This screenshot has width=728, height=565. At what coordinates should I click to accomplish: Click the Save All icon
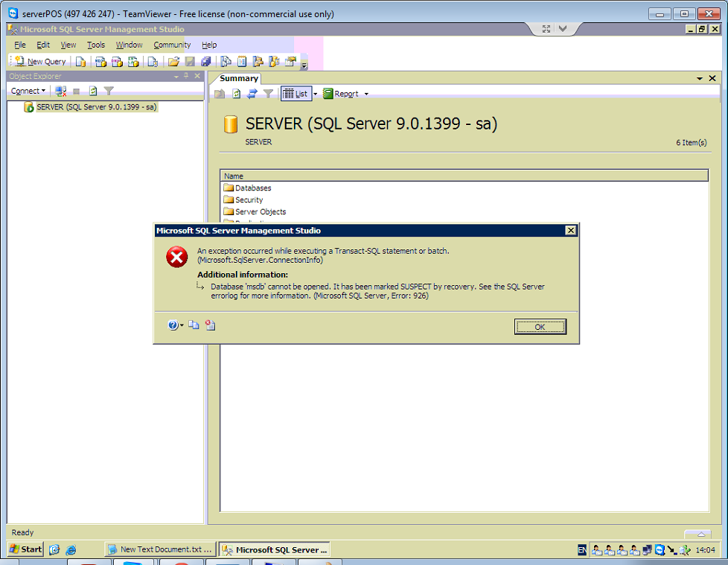click(206, 61)
